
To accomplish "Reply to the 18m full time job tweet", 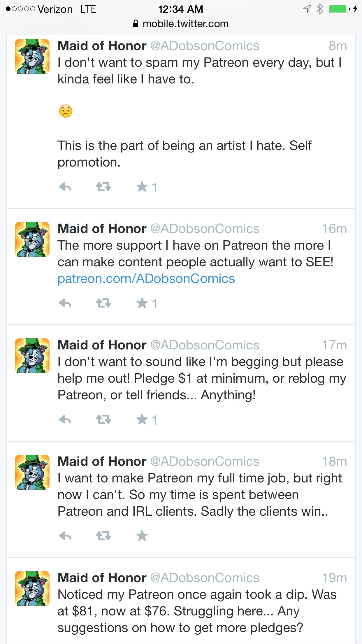I will click(x=65, y=536).
